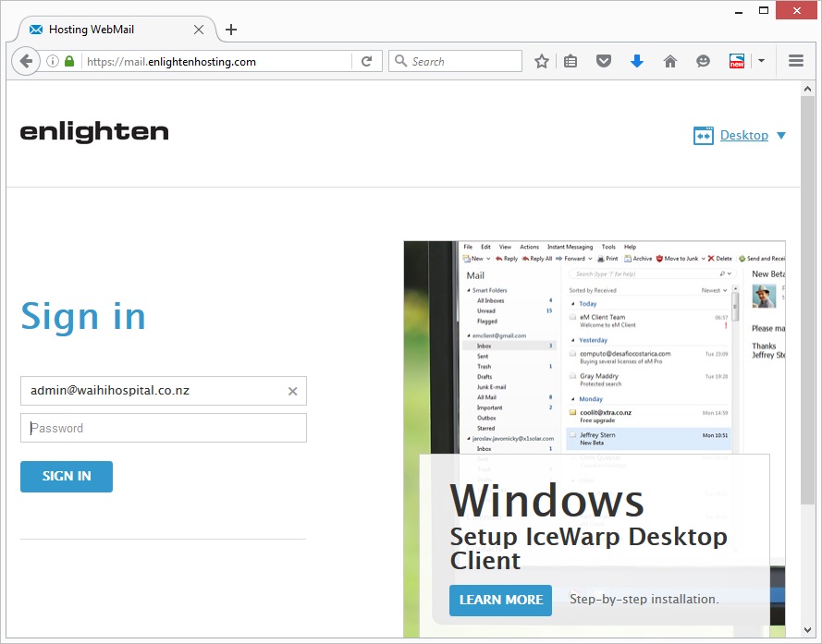Viewport: 822px width, 644px height.
Task: Close the Hosting WebMail tab
Action: pos(199,30)
